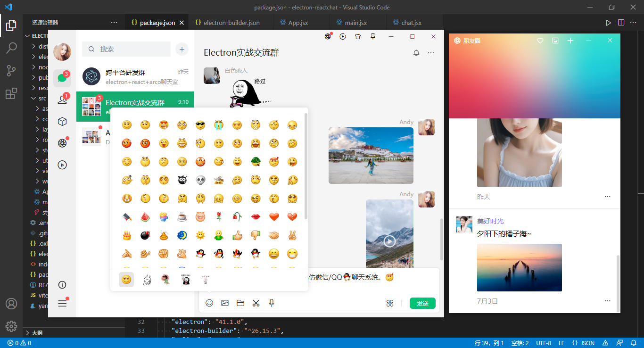The height and width of the screenshot is (348, 644).
Task: Open the 美好时光 profile link
Action: pyautogui.click(x=490, y=221)
